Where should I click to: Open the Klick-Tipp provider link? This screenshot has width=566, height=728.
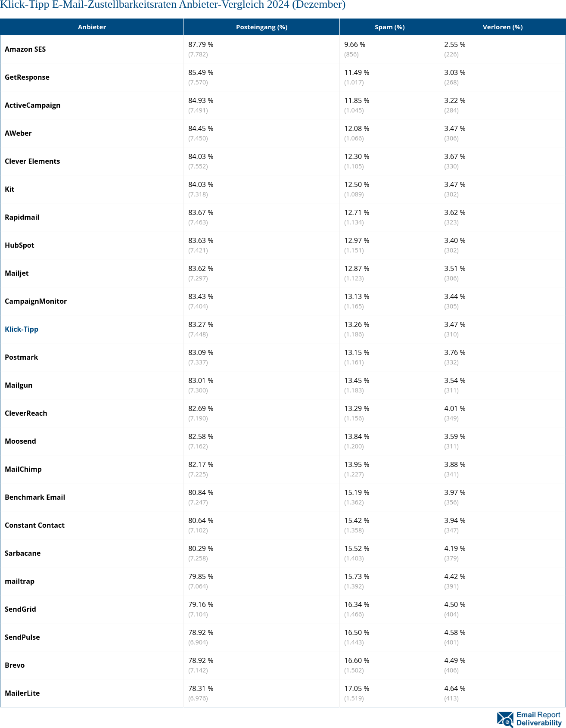(22, 329)
